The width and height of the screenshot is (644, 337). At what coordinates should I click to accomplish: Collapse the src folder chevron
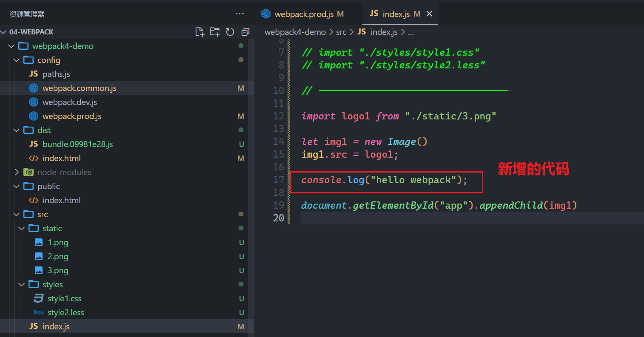coord(17,214)
